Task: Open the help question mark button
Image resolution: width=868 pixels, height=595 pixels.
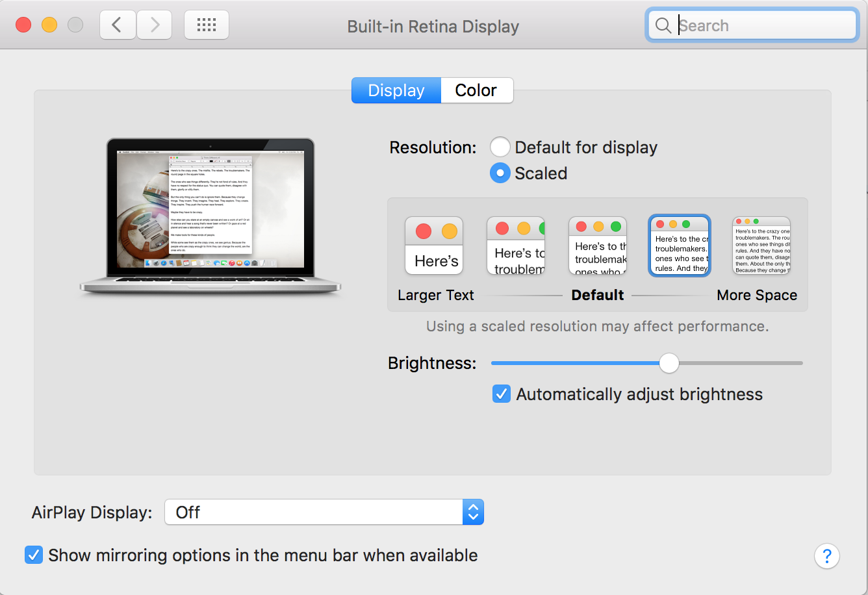Action: tap(827, 556)
